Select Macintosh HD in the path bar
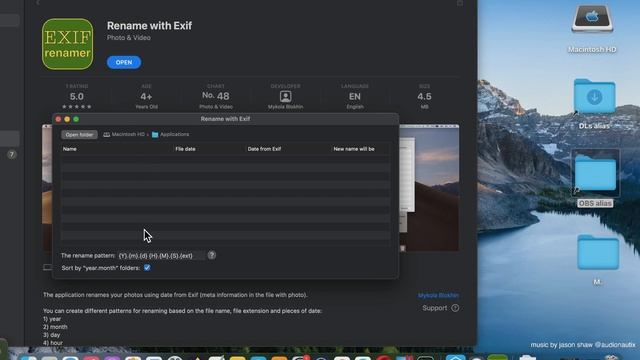The height and width of the screenshot is (360, 640). pyautogui.click(x=124, y=134)
